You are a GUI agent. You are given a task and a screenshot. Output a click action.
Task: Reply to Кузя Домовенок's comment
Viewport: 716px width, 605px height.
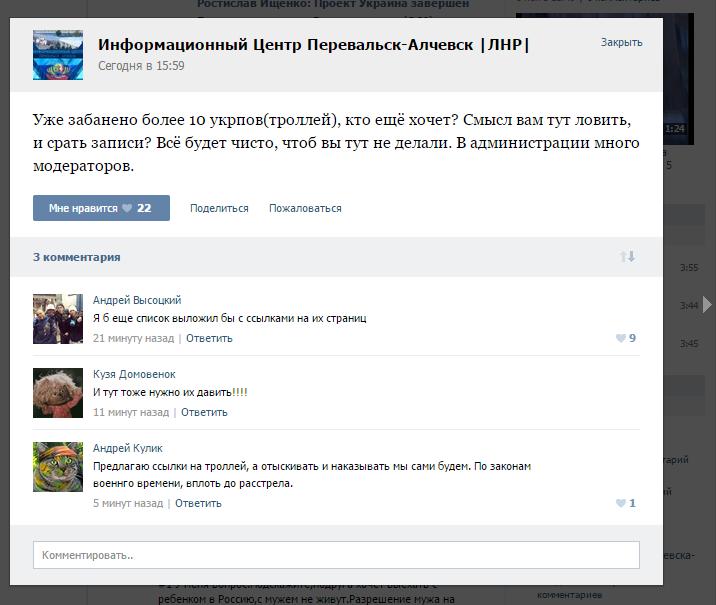[204, 412]
